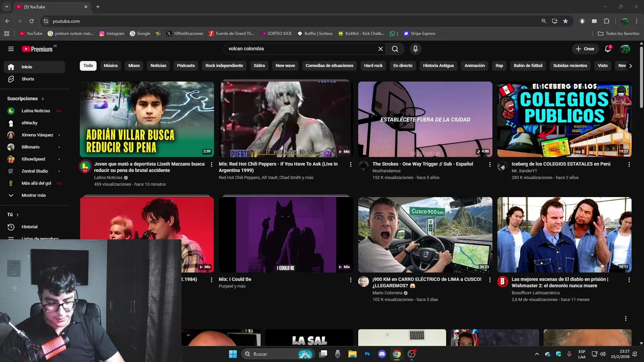Viewport: 644px width, 362px height.
Task: Click the search magnifier button
Action: 395,49
